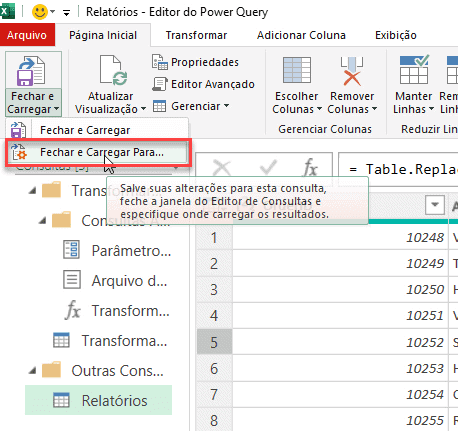Click the fx function icon in formula bar
The image size is (458, 431).
pos(310,167)
